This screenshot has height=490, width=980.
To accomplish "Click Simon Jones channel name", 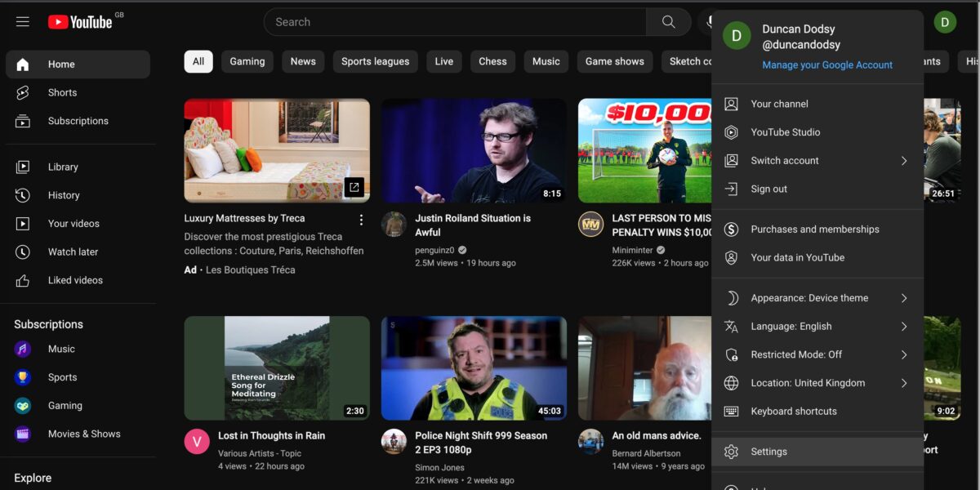I will pyautogui.click(x=439, y=468).
